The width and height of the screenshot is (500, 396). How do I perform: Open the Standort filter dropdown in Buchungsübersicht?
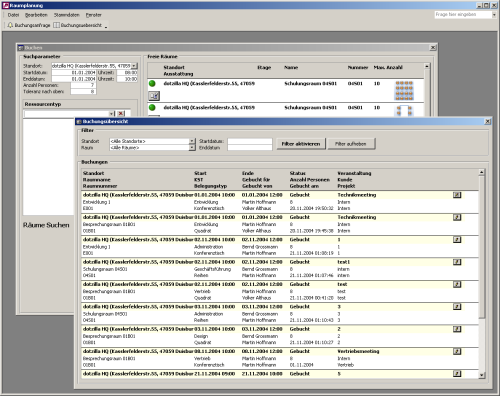[192, 141]
